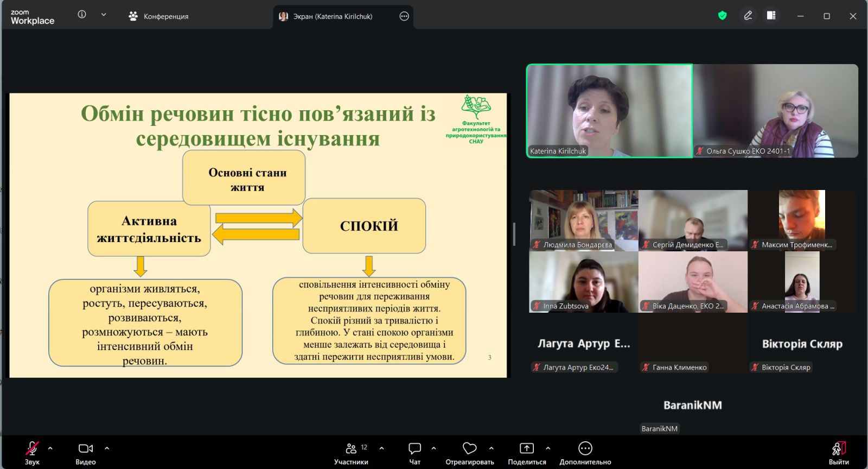Expand audio settings arrow beside Звук
This screenshot has height=469, width=868.
click(50, 448)
